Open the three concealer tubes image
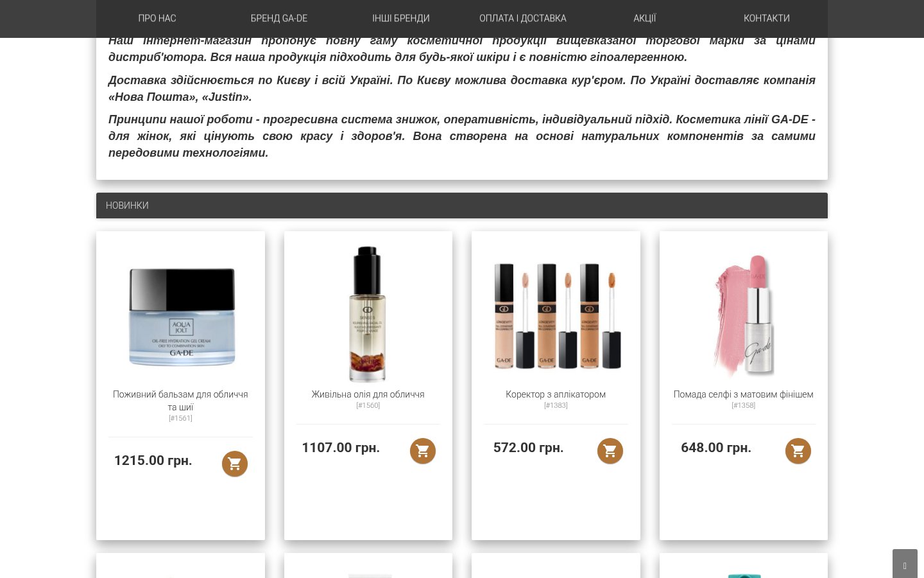The image size is (924, 578). 556,316
